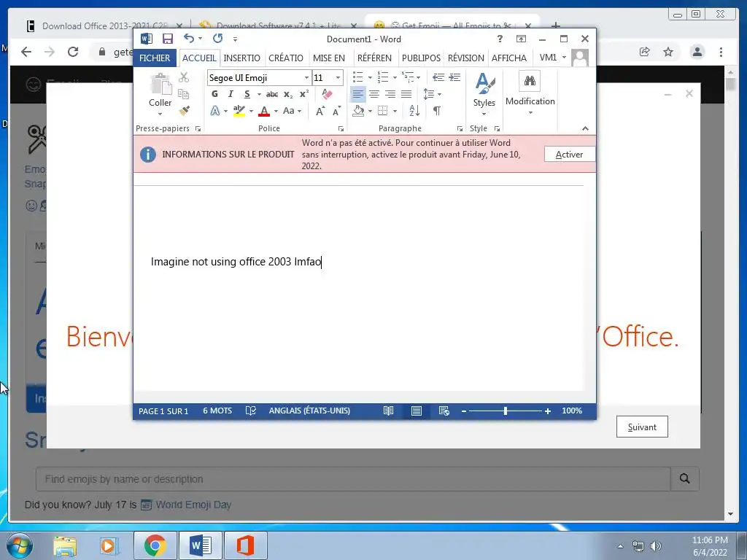
Task: Collapse the Word ribbon with the chevron
Action: pos(585,128)
